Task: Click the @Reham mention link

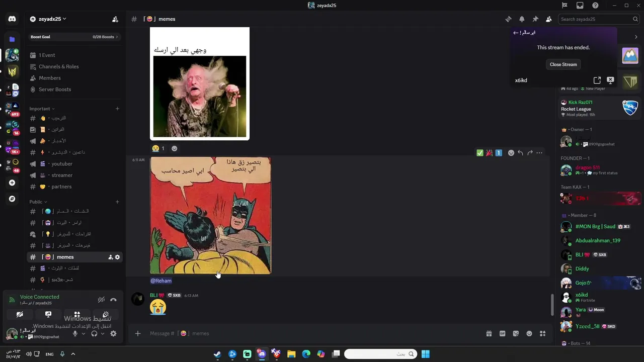Action: click(x=161, y=281)
